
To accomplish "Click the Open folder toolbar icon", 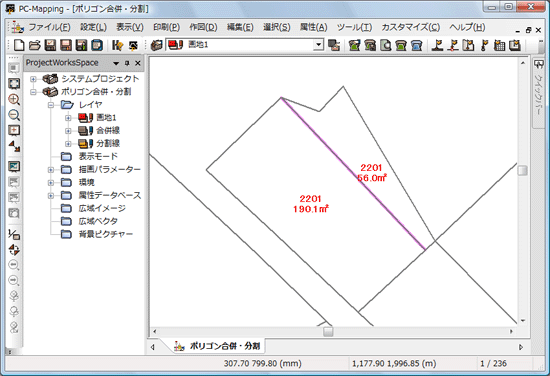I will tap(34, 45).
